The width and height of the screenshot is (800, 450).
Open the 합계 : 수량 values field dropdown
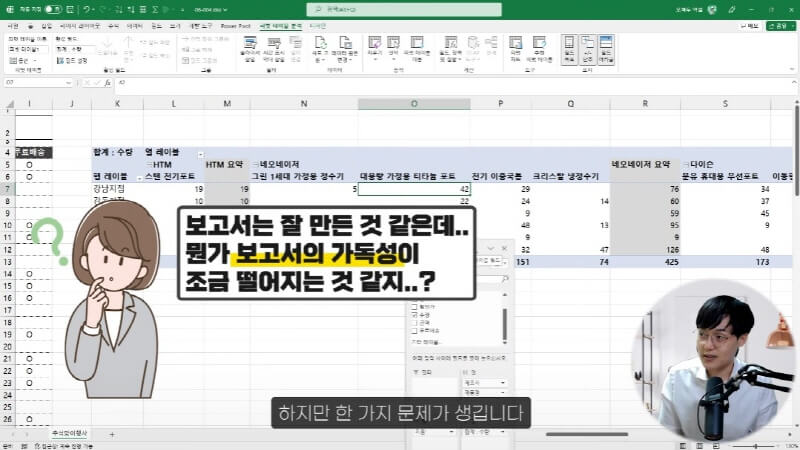click(503, 432)
